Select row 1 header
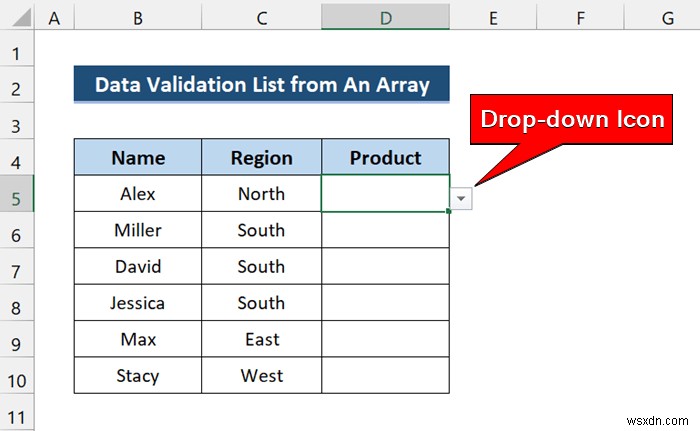The height and width of the screenshot is (431, 700). (17, 49)
